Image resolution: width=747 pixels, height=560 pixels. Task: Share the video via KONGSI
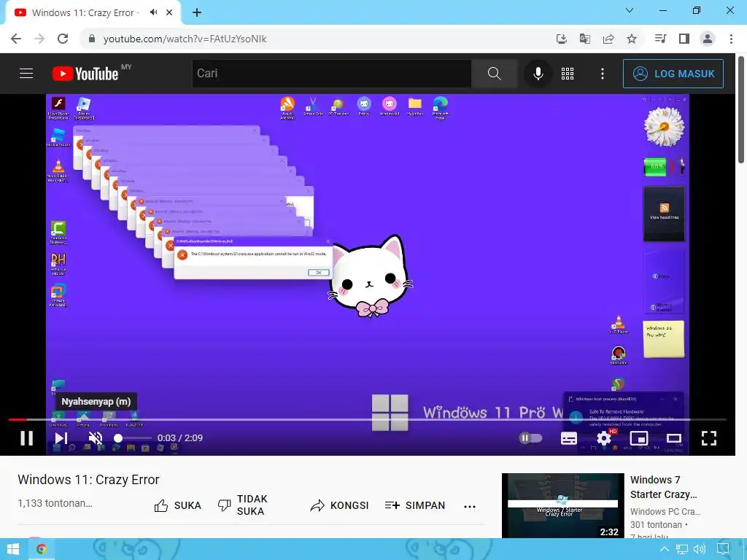pos(339,505)
